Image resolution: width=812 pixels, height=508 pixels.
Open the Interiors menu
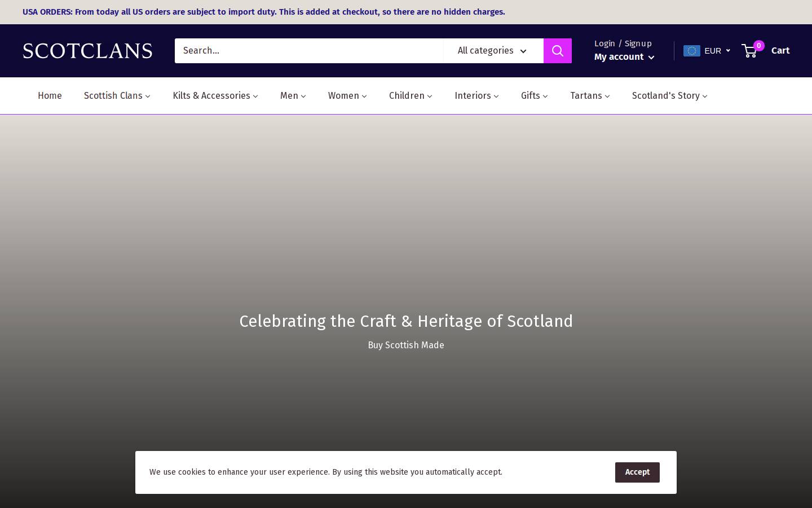click(476, 96)
